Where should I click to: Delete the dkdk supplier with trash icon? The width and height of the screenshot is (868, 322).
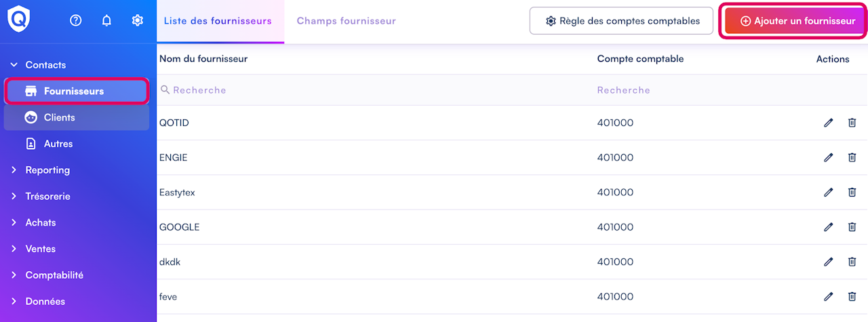click(x=852, y=262)
